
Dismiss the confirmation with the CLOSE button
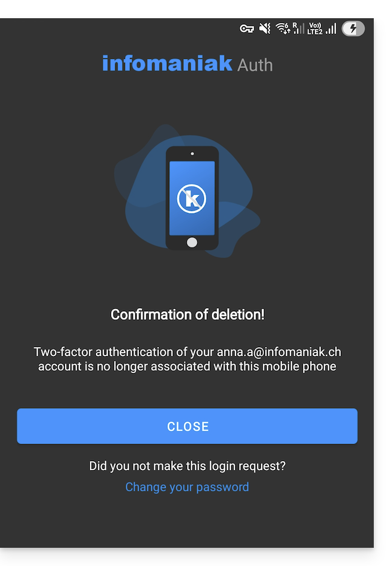coord(188,426)
